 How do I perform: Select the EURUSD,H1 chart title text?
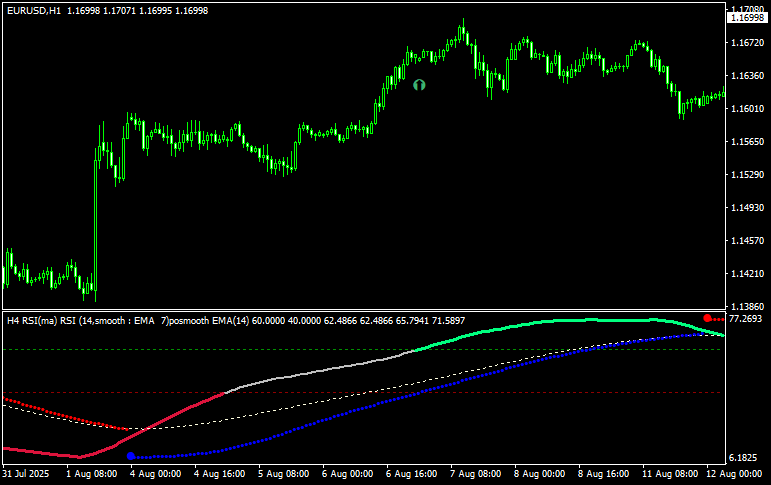click(34, 10)
